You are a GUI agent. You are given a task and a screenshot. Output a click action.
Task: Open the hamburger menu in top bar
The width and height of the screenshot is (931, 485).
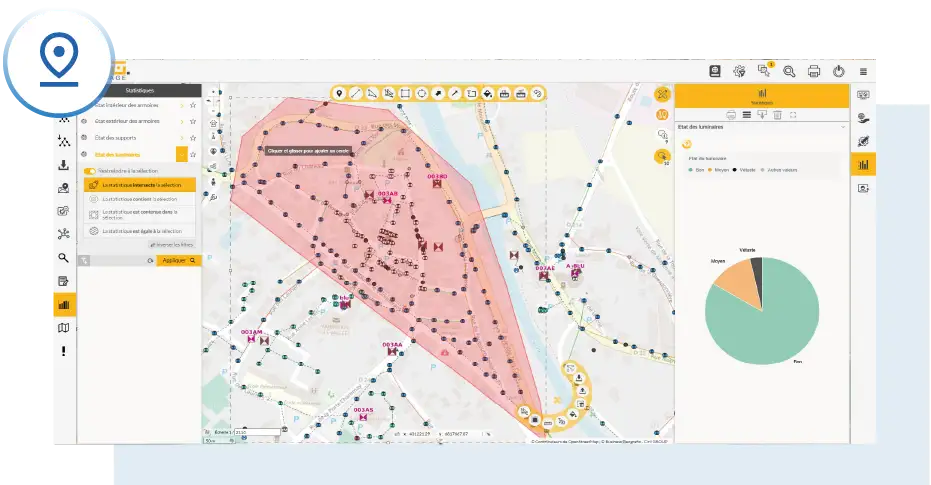864,71
